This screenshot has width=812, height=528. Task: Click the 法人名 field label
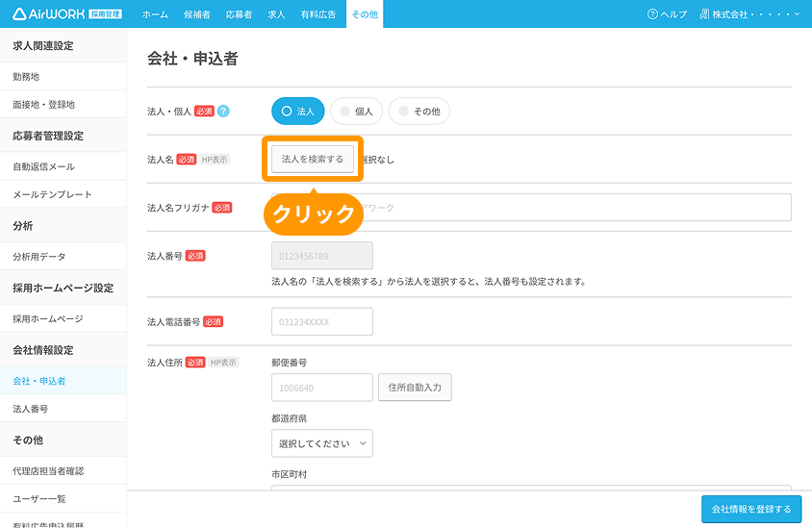tap(160, 160)
